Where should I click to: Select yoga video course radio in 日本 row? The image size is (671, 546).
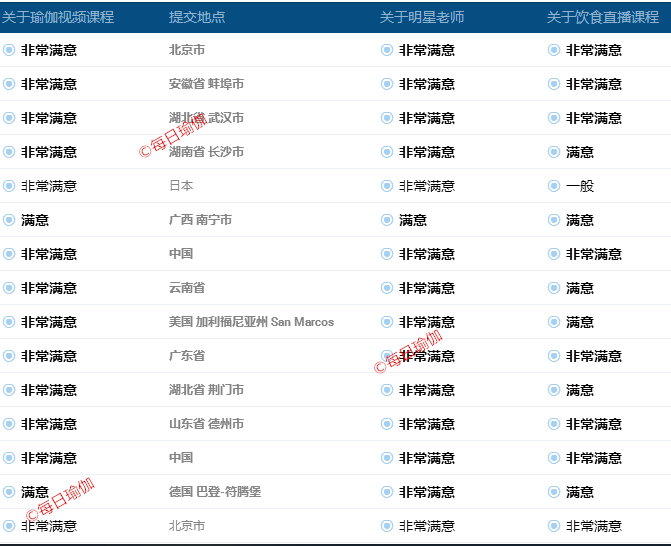(9, 186)
